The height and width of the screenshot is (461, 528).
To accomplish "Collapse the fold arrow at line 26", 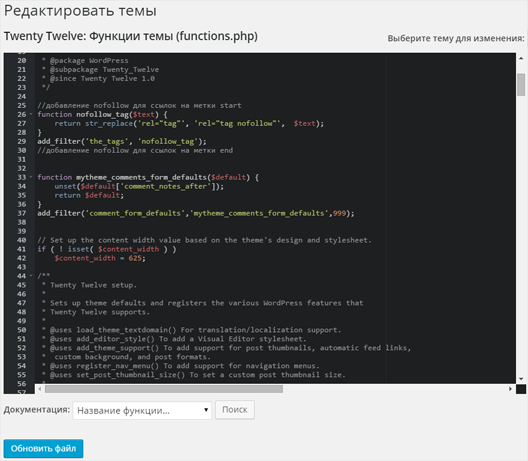I will point(31,114).
